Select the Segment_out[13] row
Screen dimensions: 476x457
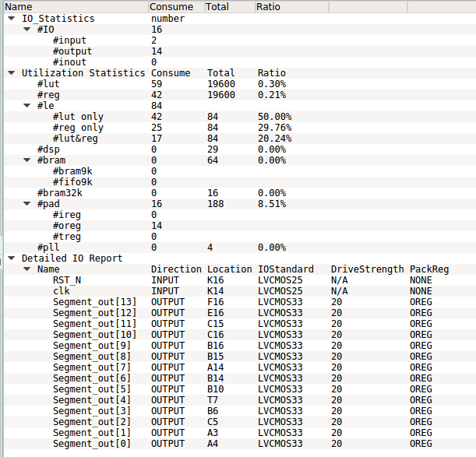click(240, 302)
